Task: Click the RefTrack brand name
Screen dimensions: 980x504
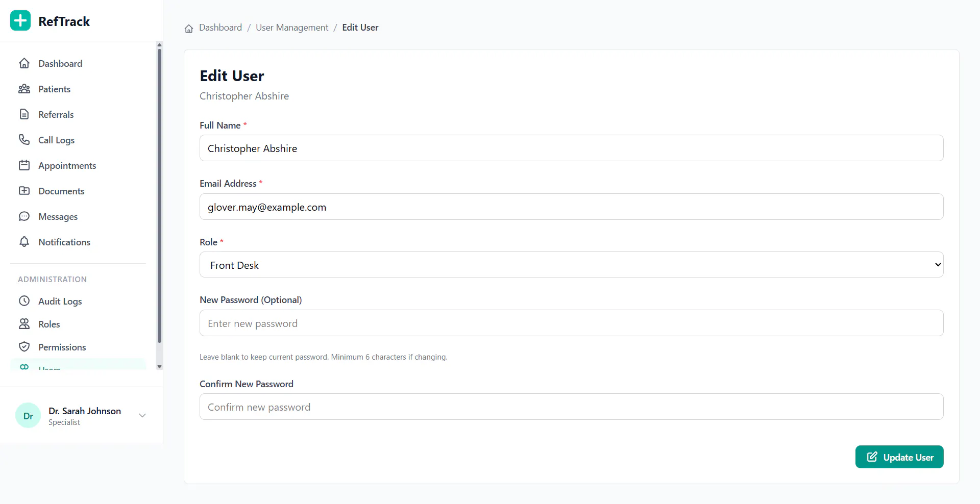Action: click(x=64, y=21)
